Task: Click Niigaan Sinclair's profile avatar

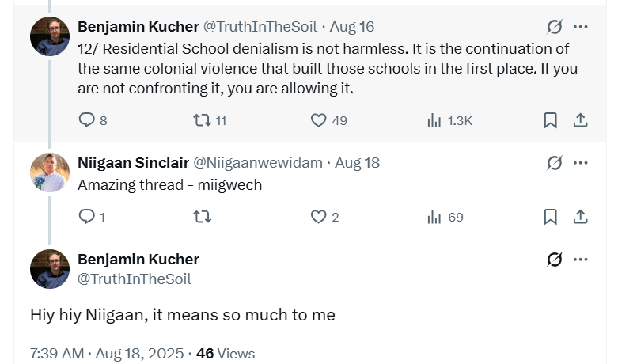Action: point(50,173)
